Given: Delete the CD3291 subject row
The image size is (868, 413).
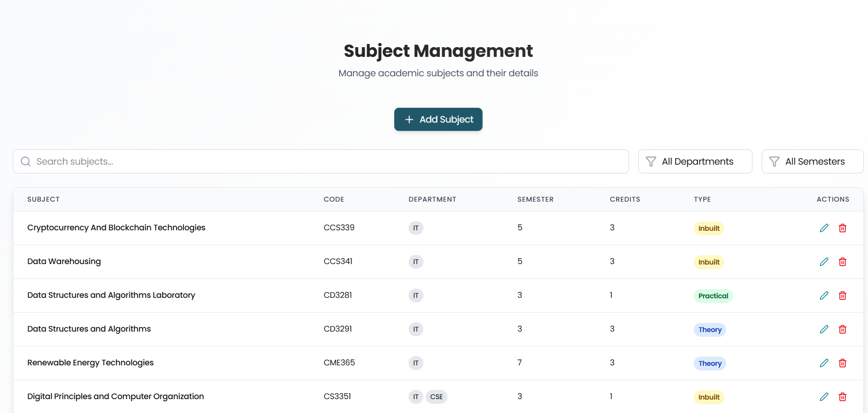Looking at the screenshot, I should (x=843, y=329).
